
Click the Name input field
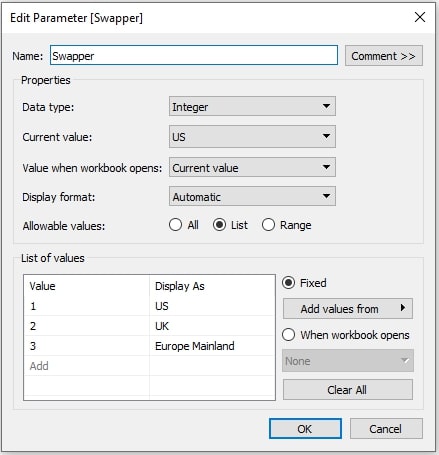tap(194, 55)
